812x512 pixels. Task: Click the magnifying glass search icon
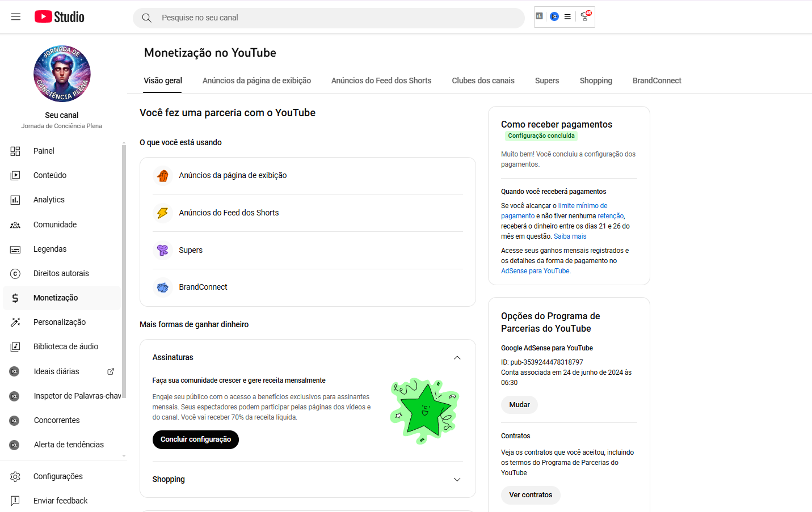(146, 18)
